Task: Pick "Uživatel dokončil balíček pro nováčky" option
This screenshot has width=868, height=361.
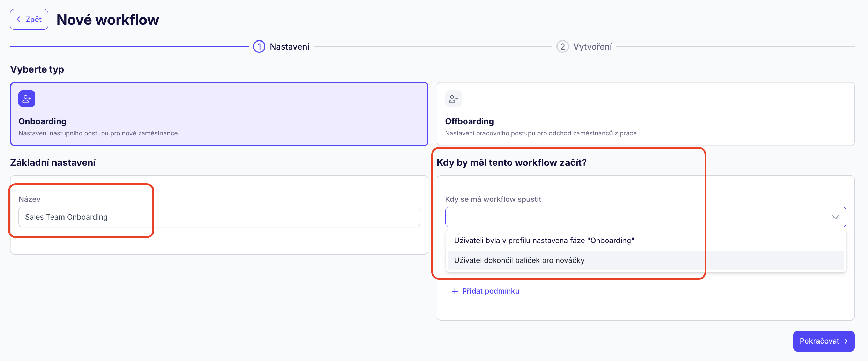Action: pyautogui.click(x=519, y=260)
